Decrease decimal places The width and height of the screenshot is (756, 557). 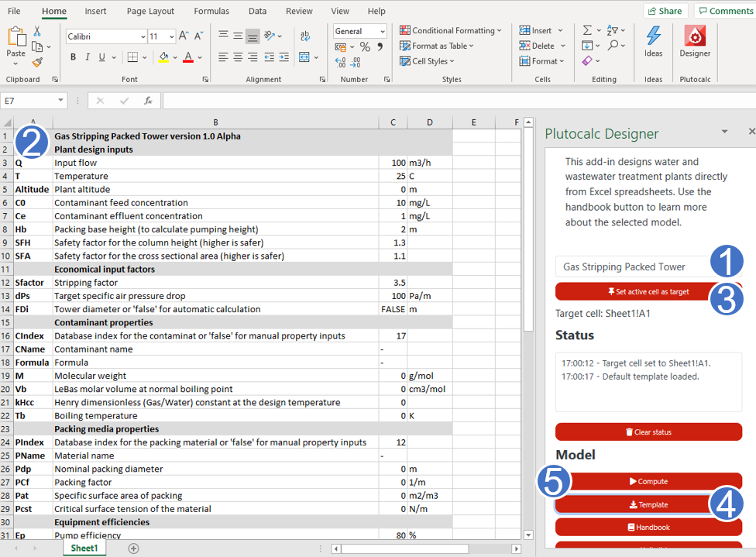pyautogui.click(x=356, y=62)
